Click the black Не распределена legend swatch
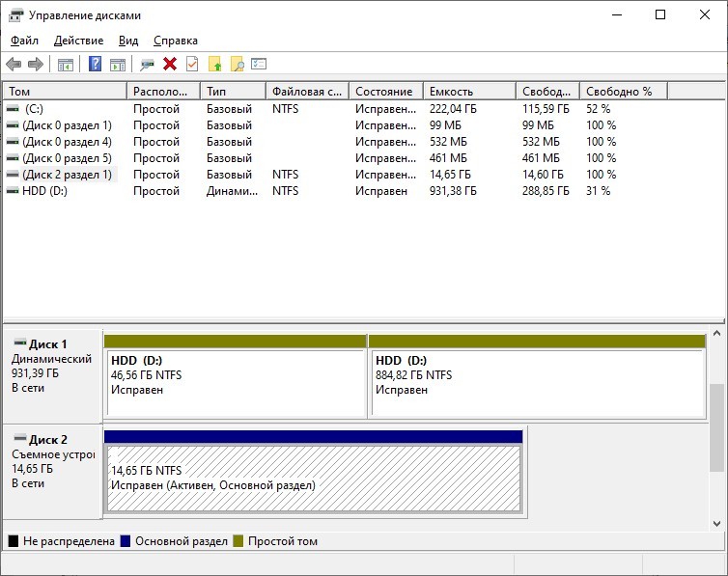 (14, 540)
